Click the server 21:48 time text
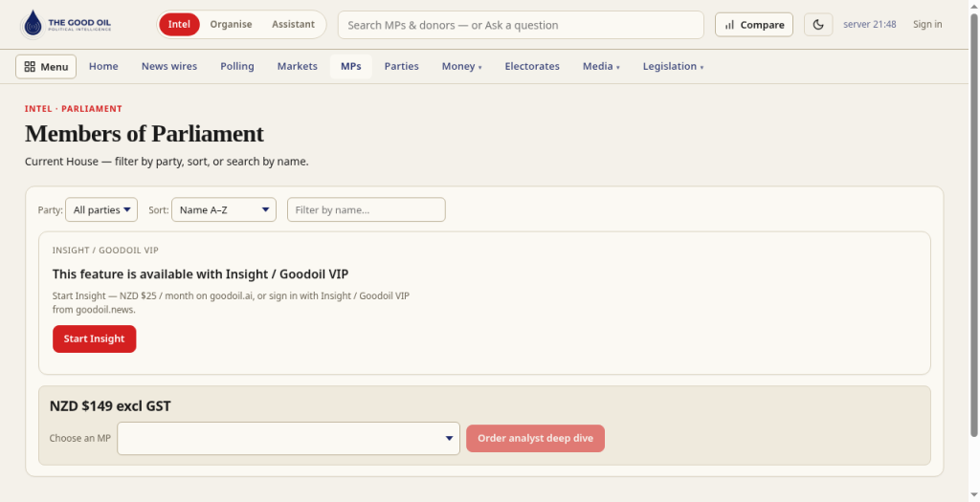Viewport: 980px width, 502px height. (869, 24)
